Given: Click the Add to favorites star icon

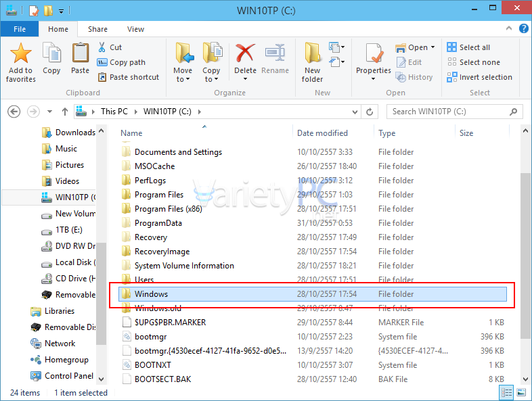Looking at the screenshot, I should [x=21, y=53].
